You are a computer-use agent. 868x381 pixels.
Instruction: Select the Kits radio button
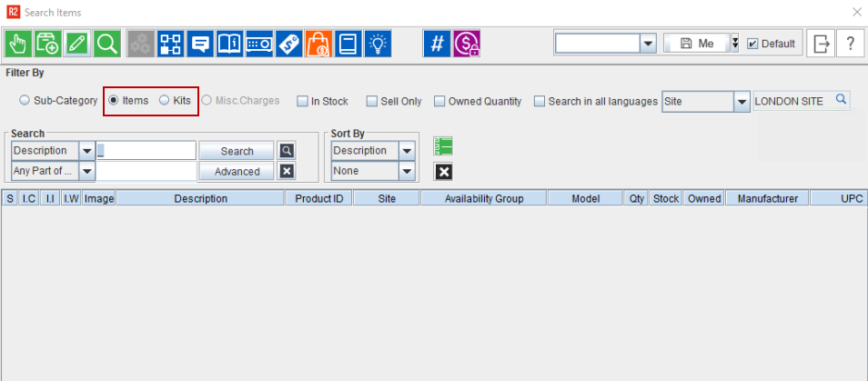tap(165, 101)
